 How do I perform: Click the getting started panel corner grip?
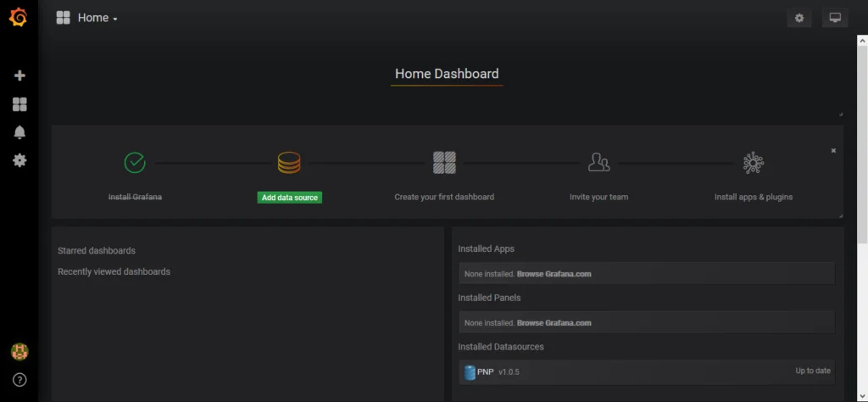[840, 215]
